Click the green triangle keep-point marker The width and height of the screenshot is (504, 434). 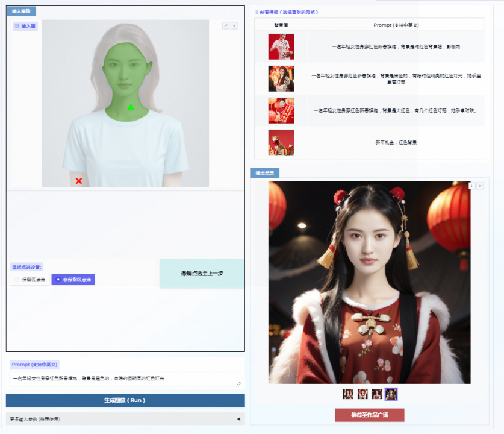[x=131, y=107]
